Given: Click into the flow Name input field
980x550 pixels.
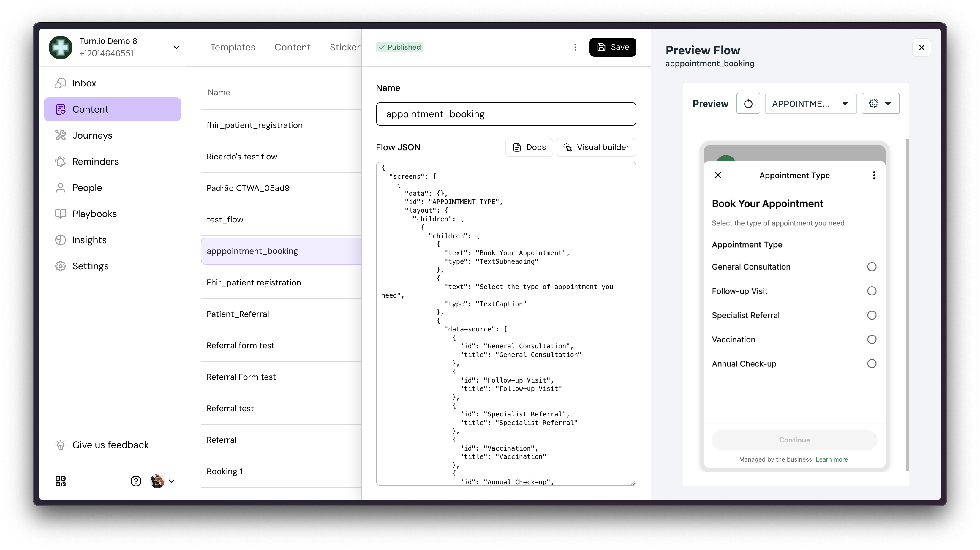Looking at the screenshot, I should [x=506, y=114].
